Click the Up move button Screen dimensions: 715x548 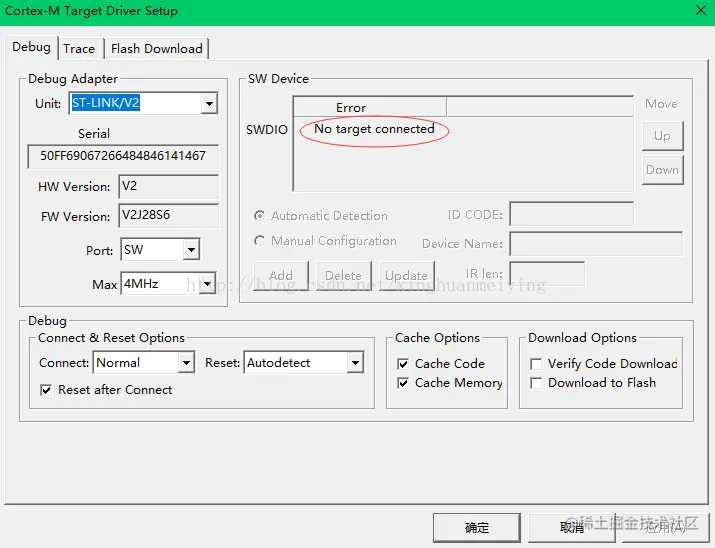coord(663,136)
